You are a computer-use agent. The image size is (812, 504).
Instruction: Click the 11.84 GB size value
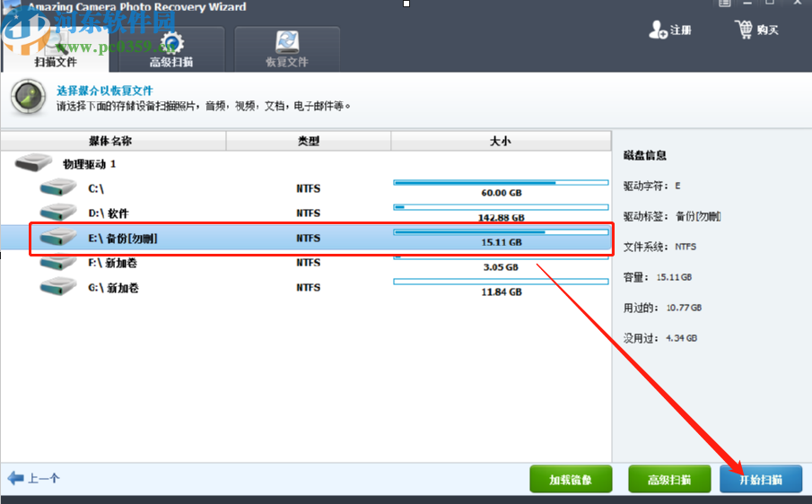pyautogui.click(x=502, y=291)
